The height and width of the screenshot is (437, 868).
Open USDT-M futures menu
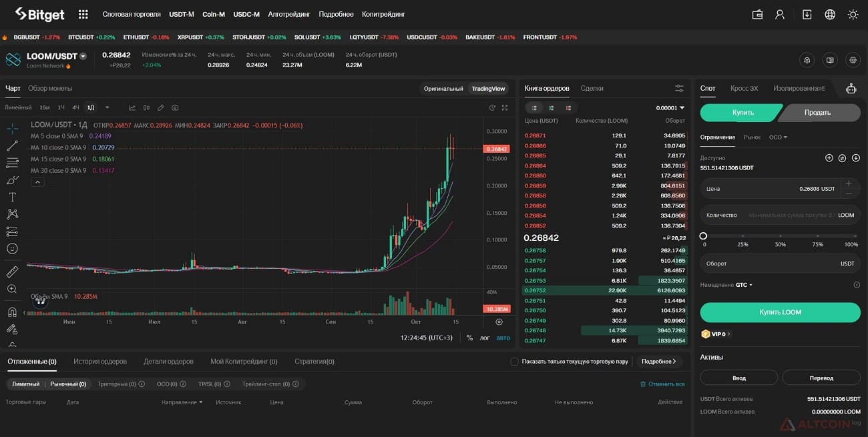pos(182,14)
